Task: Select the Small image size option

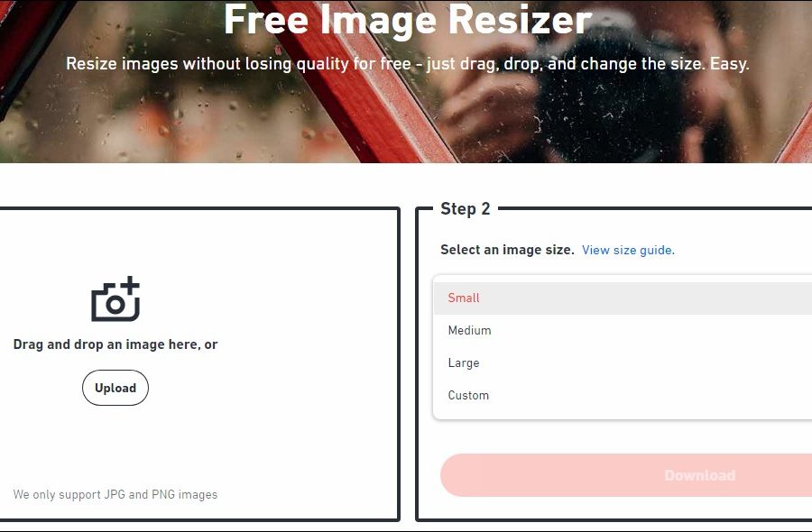Action: [623, 298]
